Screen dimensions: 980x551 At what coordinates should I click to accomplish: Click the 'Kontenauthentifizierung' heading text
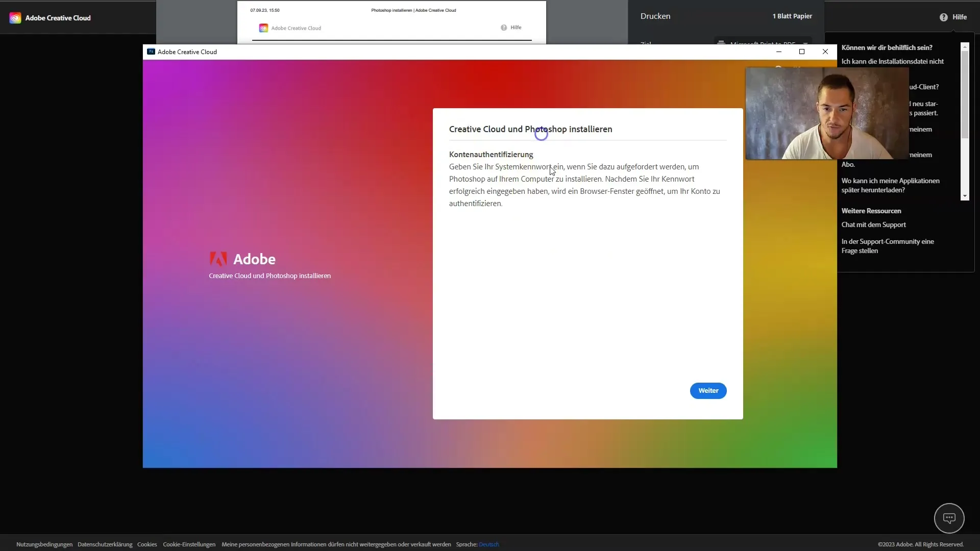pos(491,155)
